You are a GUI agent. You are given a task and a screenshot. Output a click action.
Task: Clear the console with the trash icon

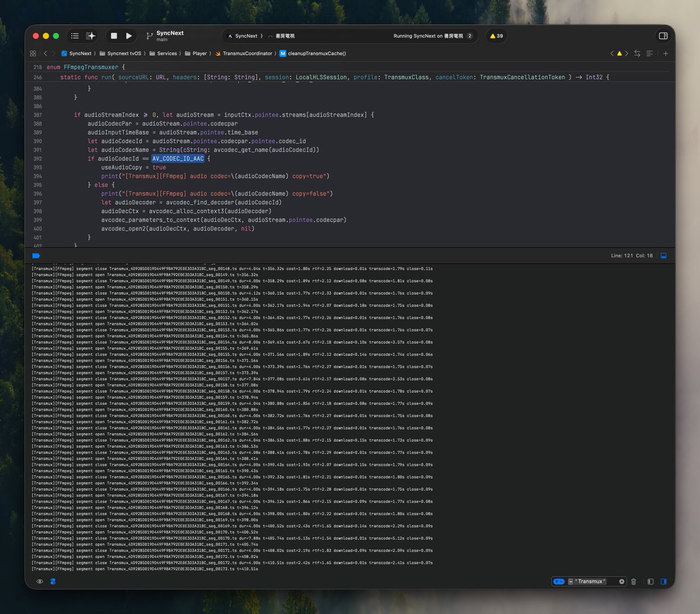(633, 581)
